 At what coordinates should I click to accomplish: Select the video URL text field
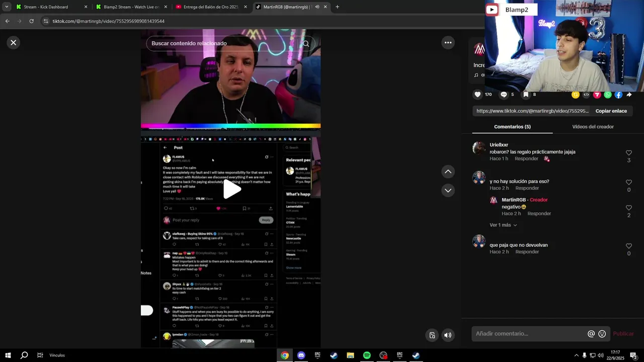pos(532,111)
